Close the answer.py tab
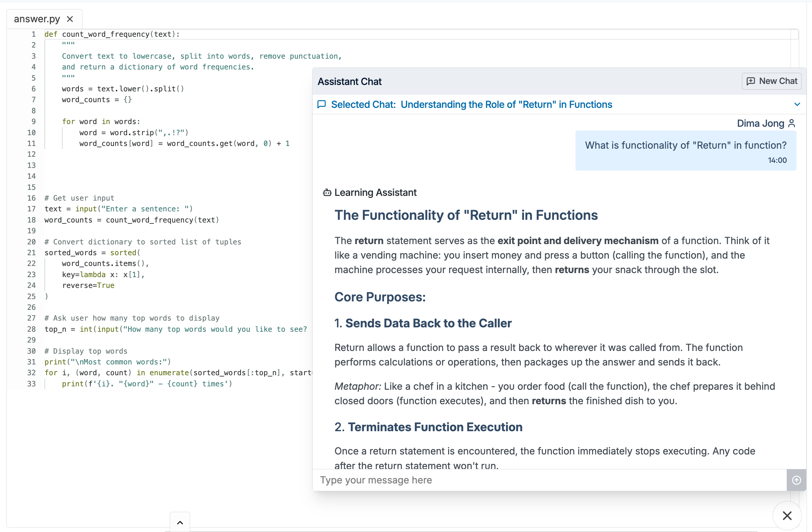The height and width of the screenshot is (532, 812). (70, 19)
